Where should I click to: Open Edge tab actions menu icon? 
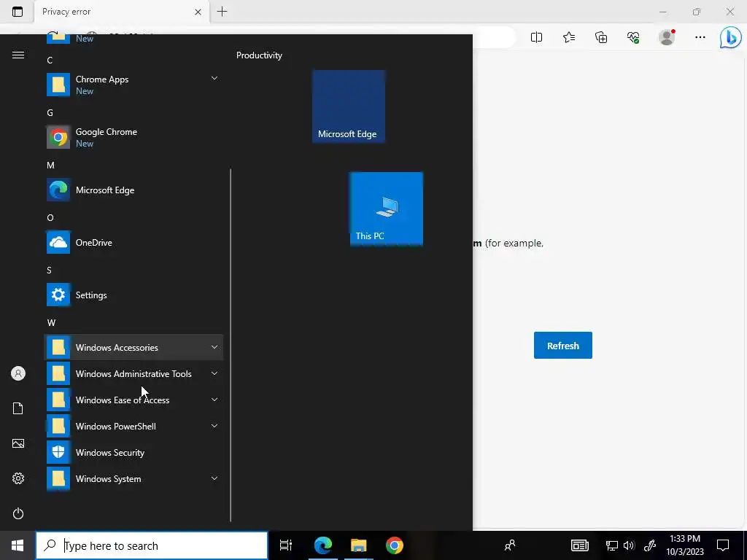tap(18, 12)
